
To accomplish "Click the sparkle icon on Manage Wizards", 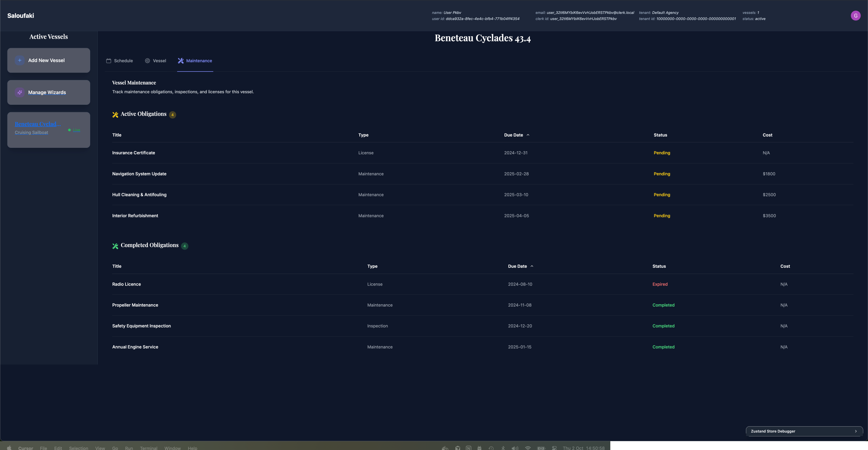I will click(20, 92).
